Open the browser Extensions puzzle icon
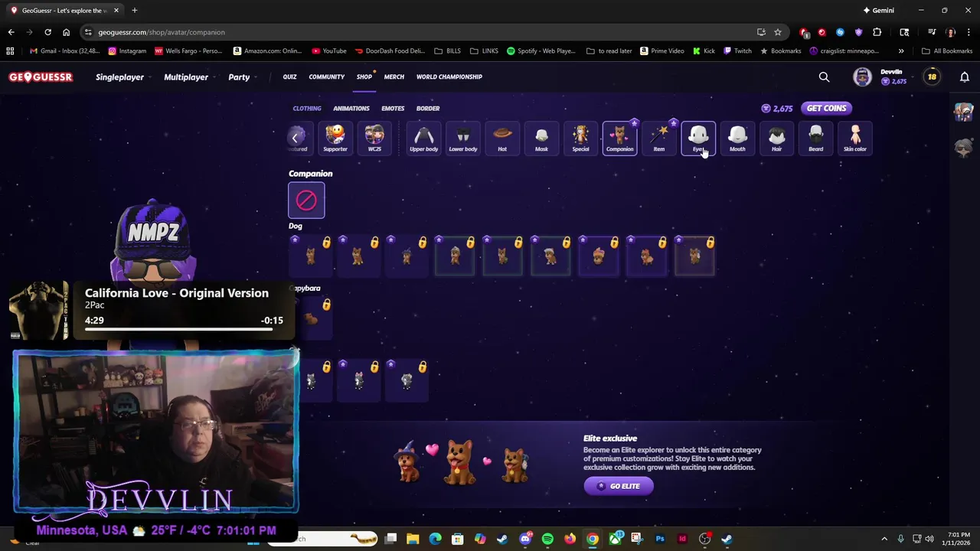Screen dimensions: 980x551 click(877, 32)
